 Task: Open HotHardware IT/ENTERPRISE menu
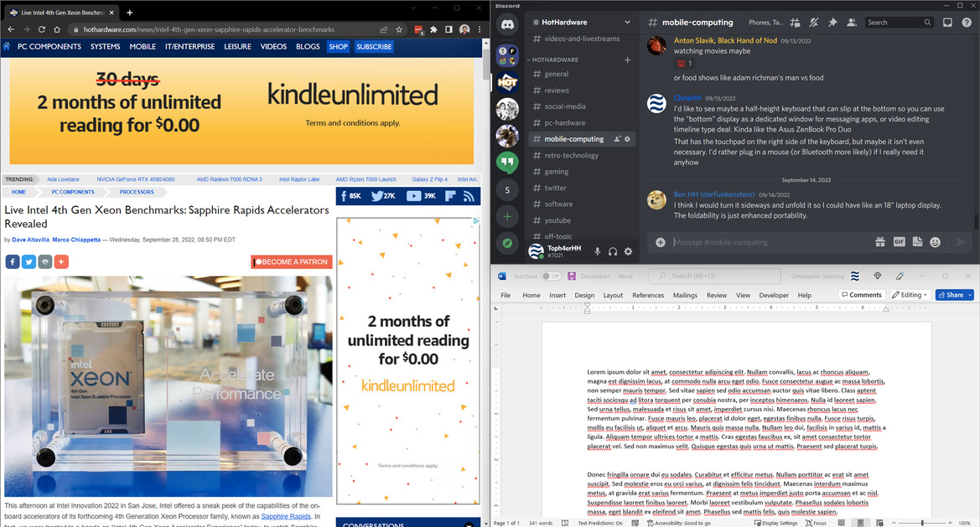click(x=190, y=47)
